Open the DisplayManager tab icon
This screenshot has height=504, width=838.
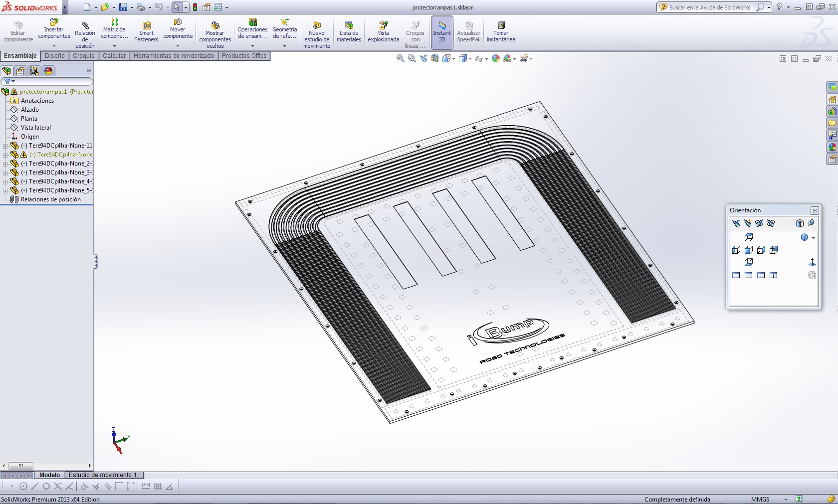click(x=48, y=71)
